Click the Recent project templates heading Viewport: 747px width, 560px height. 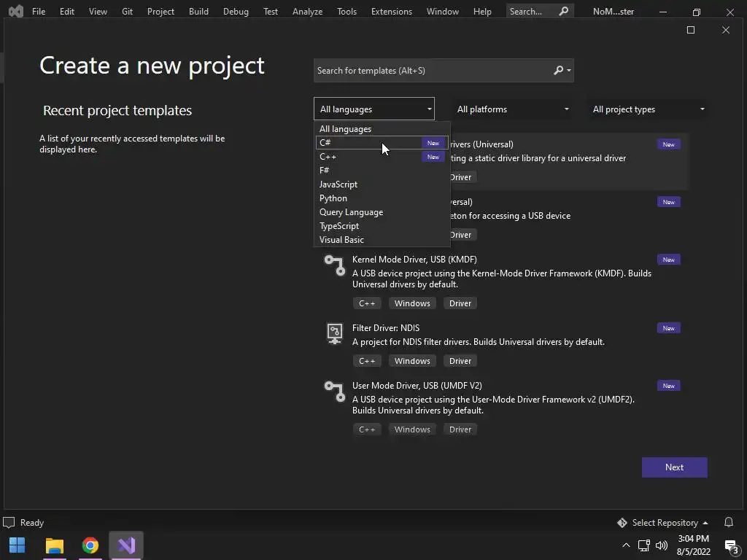pyautogui.click(x=117, y=111)
